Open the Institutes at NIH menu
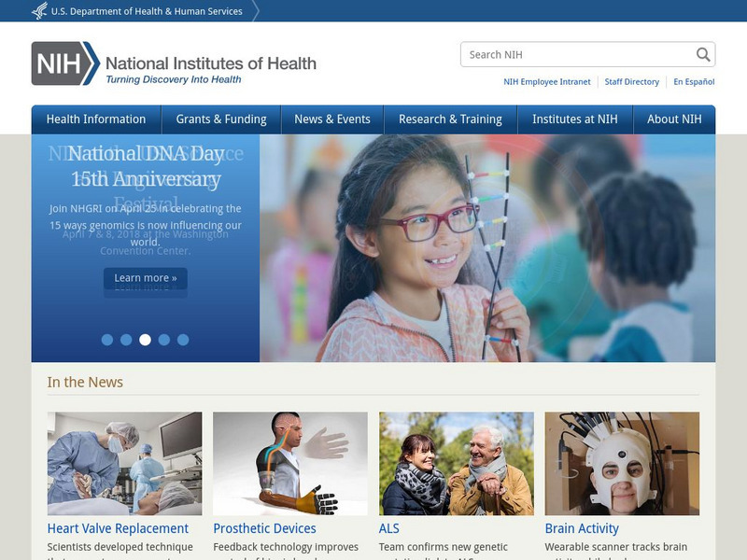 click(575, 119)
